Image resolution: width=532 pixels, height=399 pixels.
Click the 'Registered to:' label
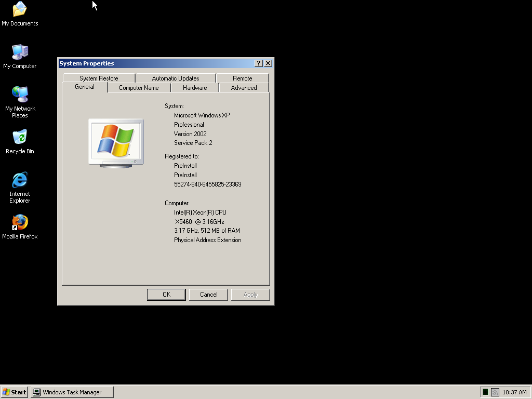(x=181, y=156)
